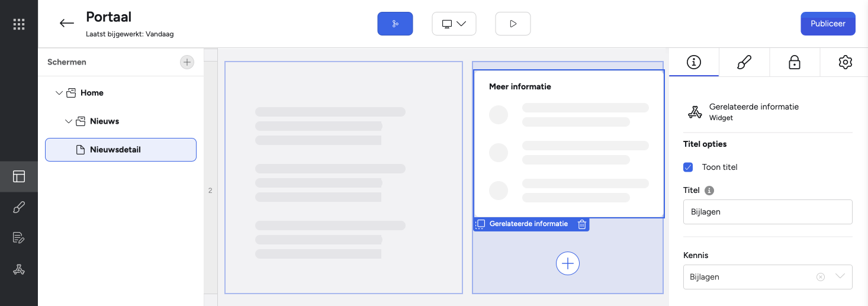Viewport: 868px width, 306px height.
Task: Open the apps grid menu icon
Action: point(19,24)
